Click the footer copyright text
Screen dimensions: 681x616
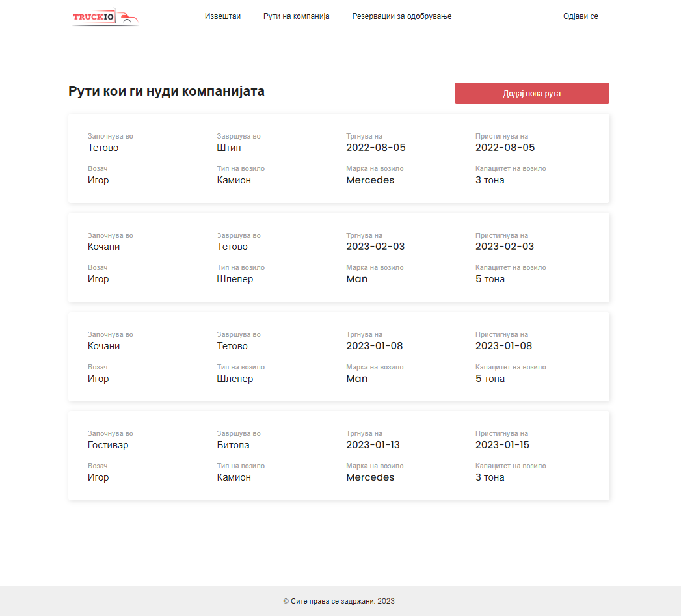click(339, 601)
